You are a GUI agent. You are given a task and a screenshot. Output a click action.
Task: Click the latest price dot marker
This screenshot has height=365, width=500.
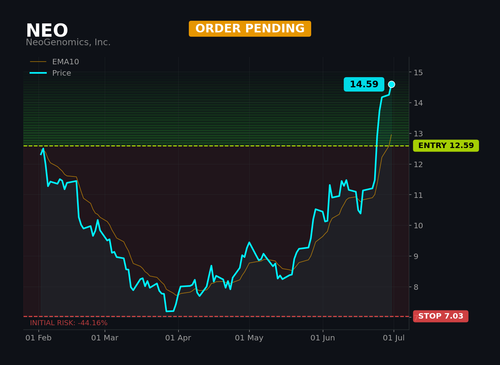392,84
